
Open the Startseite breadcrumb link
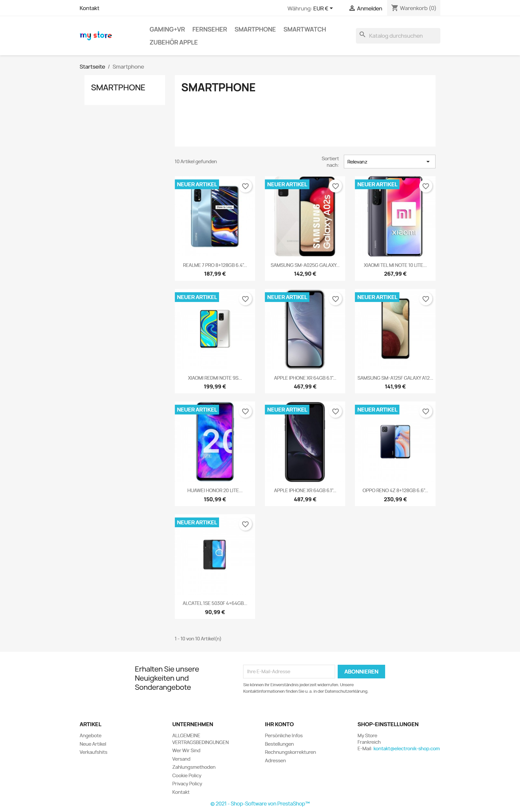click(92, 67)
